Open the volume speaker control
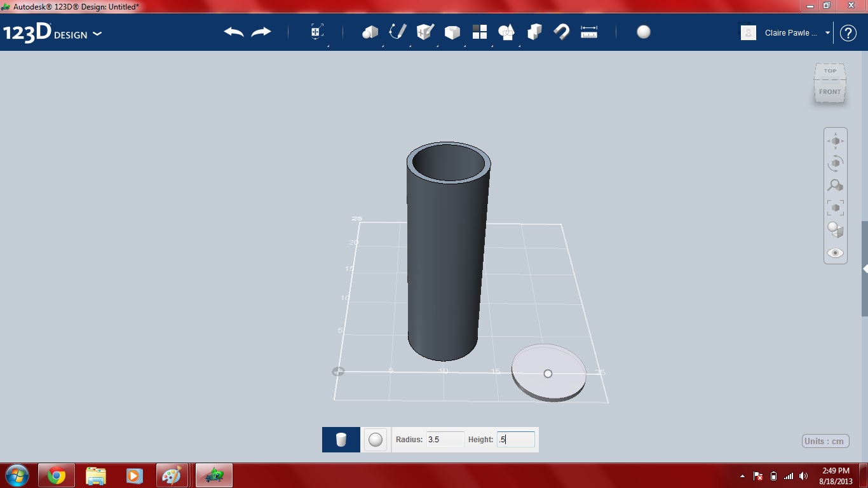The width and height of the screenshot is (868, 488). pyautogui.click(x=804, y=476)
